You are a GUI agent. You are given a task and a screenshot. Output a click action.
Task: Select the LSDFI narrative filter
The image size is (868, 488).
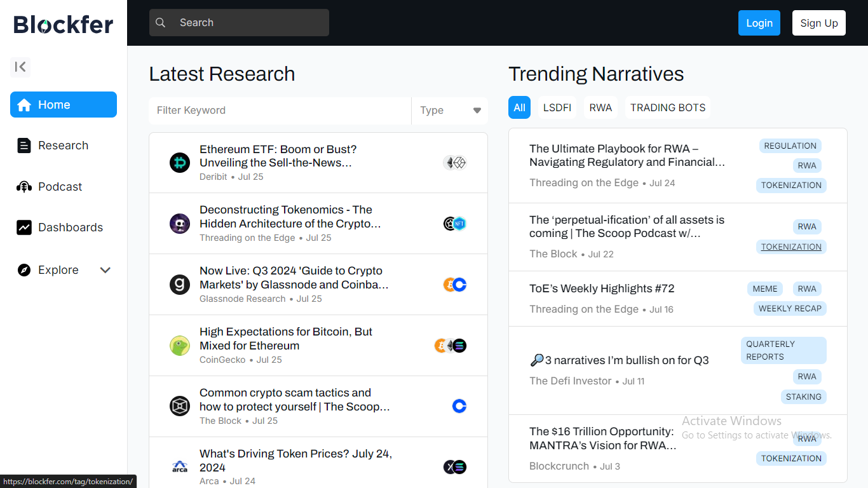click(x=557, y=107)
